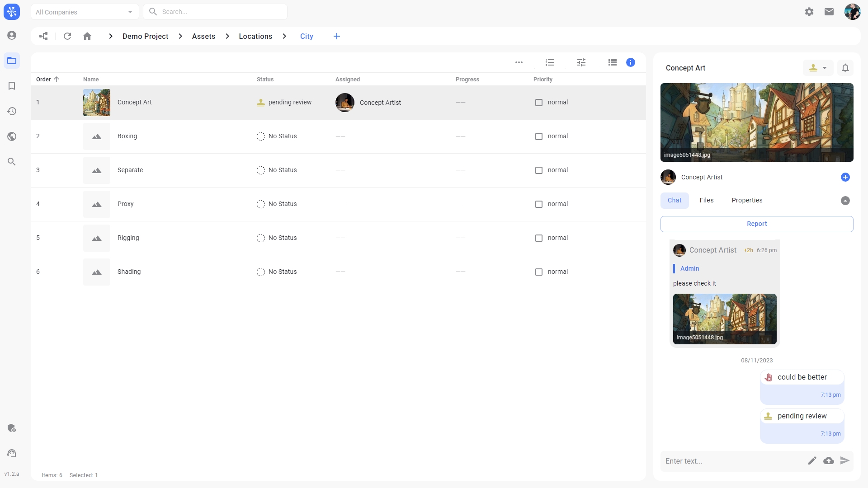
Task: Open the globe sidebar icon
Action: point(12,136)
